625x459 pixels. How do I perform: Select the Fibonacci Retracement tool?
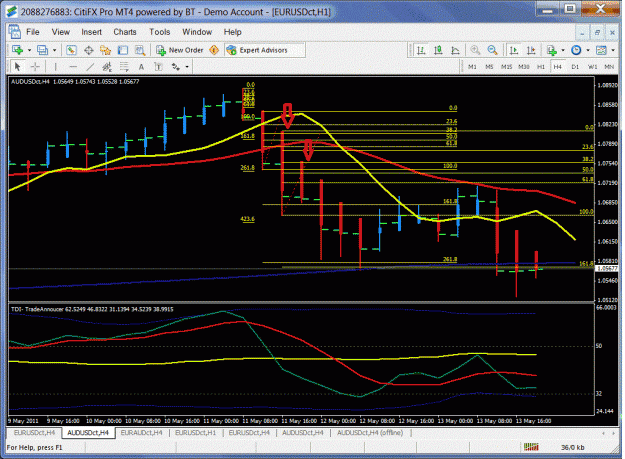(124, 67)
